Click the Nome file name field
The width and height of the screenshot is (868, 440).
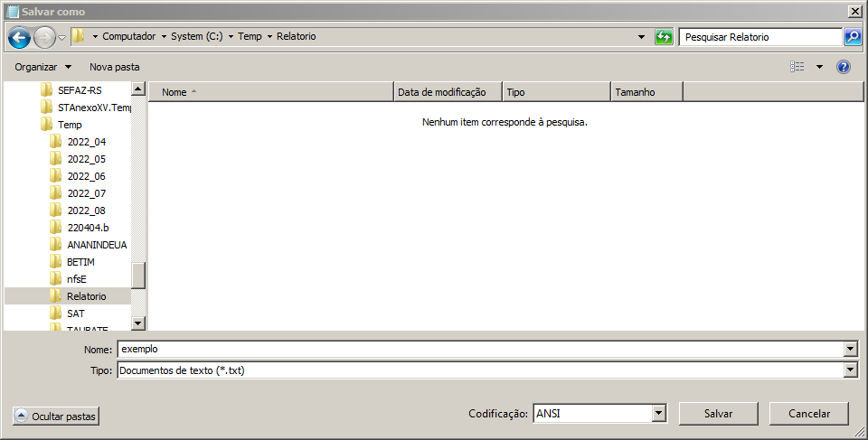(482, 350)
